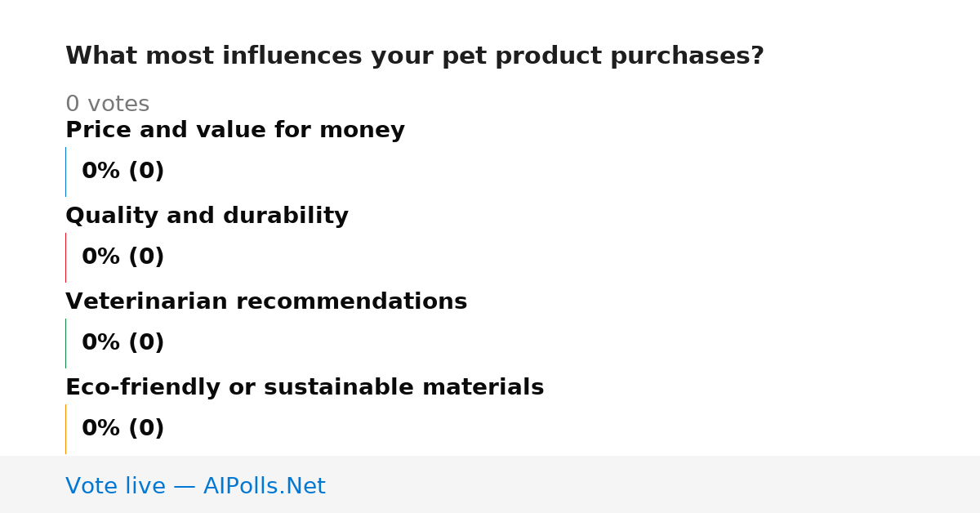Click the poll title about pet product purchases

(x=415, y=56)
